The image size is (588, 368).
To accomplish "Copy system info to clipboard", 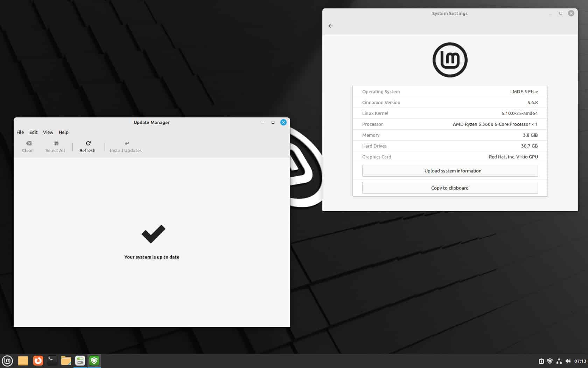I will (450, 188).
